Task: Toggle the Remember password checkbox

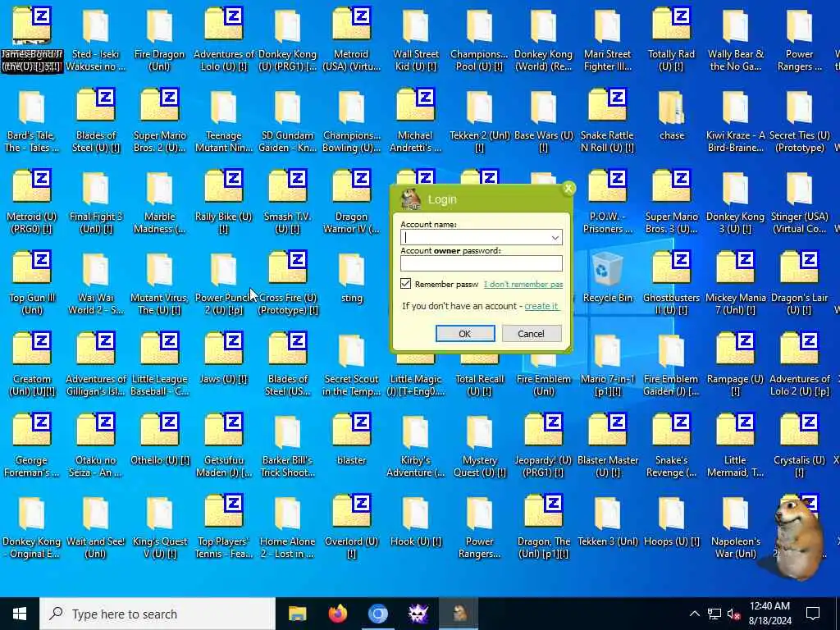Action: [405, 284]
